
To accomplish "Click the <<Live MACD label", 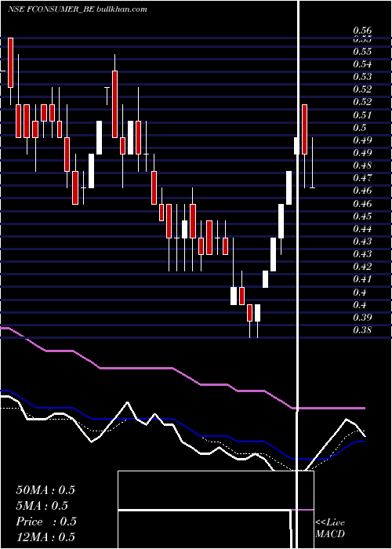I will tap(330, 529).
